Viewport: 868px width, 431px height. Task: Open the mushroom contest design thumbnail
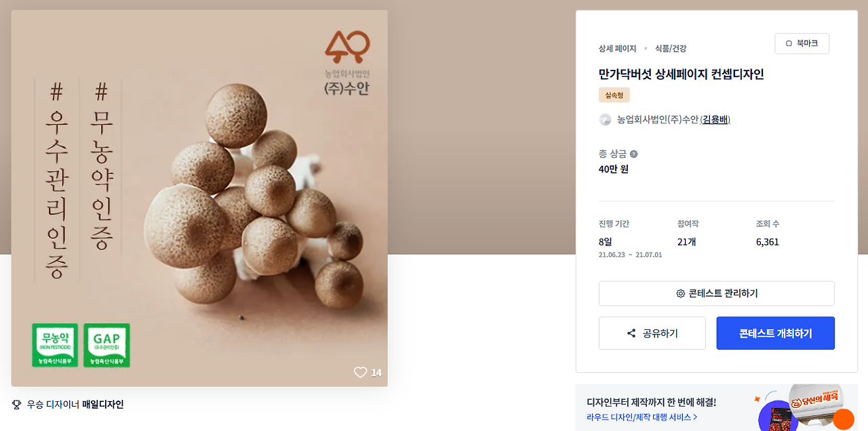coord(199,199)
